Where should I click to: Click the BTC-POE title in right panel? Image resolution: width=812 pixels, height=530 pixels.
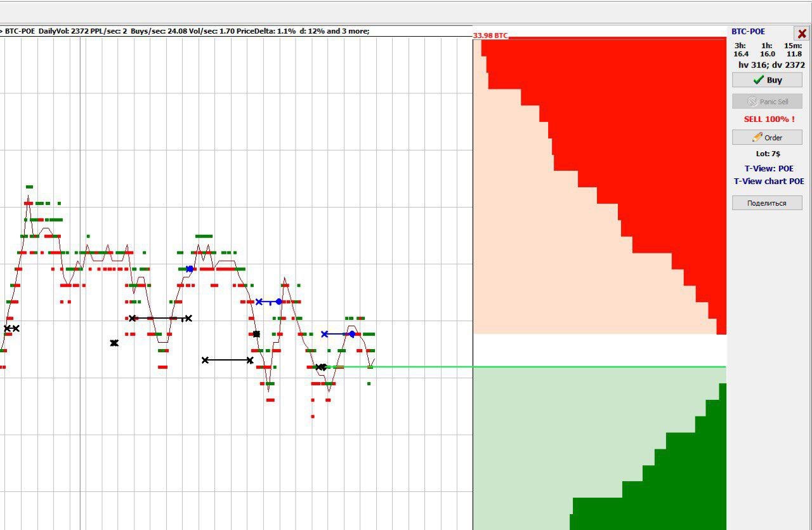(x=749, y=32)
